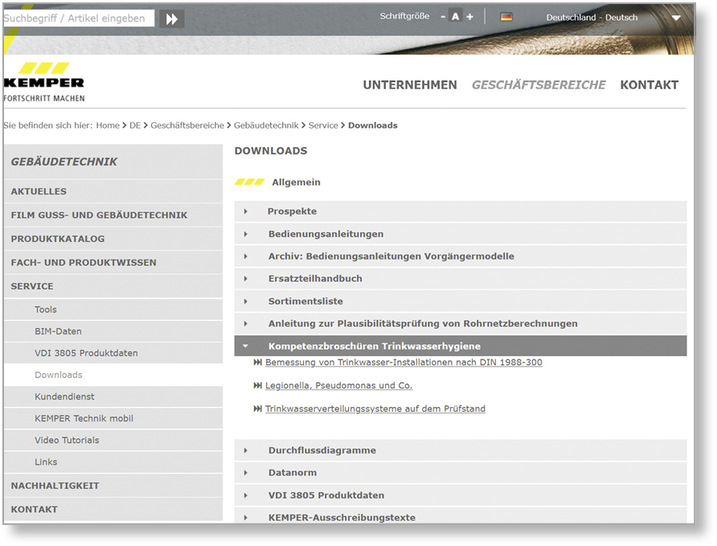717x546 pixels.
Task: Expand the Prospekte section
Action: 292,211
